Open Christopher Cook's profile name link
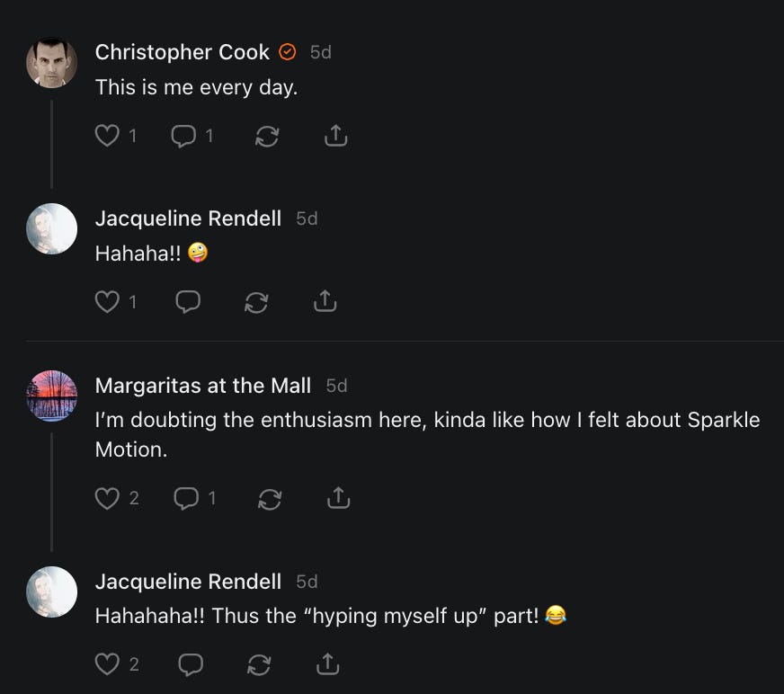The height and width of the screenshot is (694, 784). [182, 52]
